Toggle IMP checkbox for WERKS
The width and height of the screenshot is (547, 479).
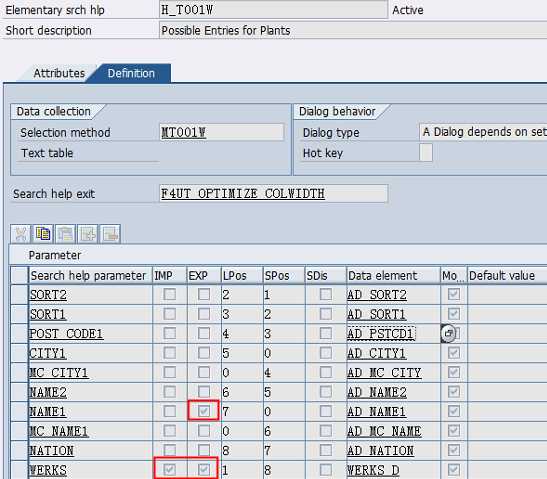(x=170, y=470)
